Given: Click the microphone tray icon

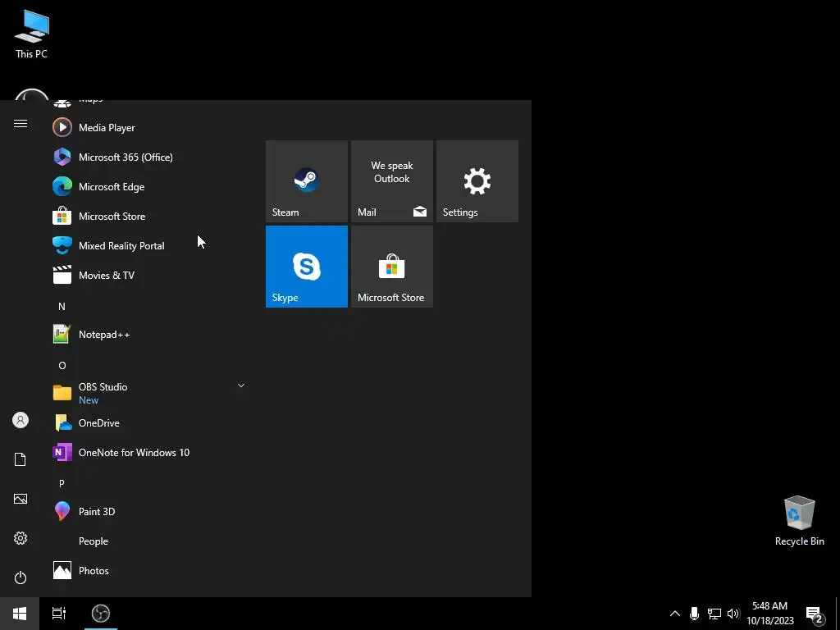Looking at the screenshot, I should [694, 614].
